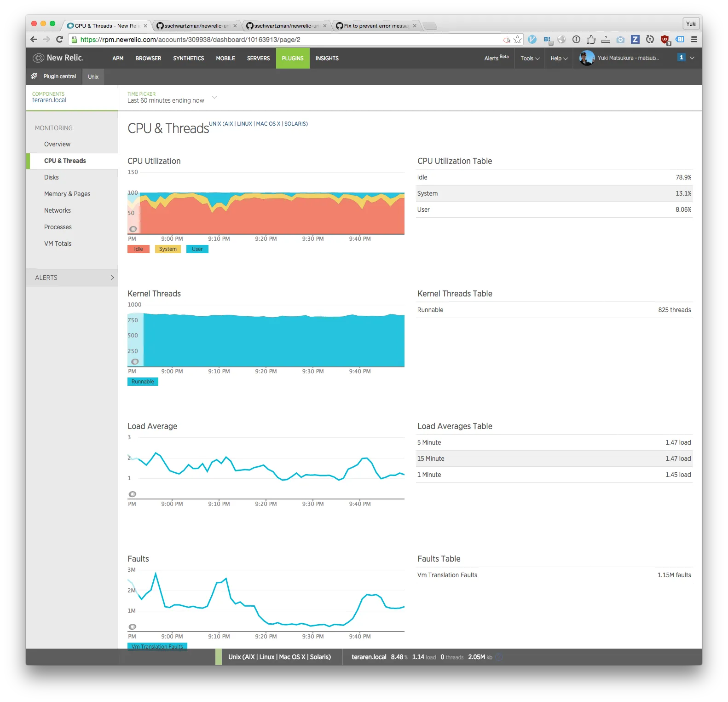The image size is (728, 702).
Task: Click the Vimium extension icon
Action: click(x=532, y=40)
